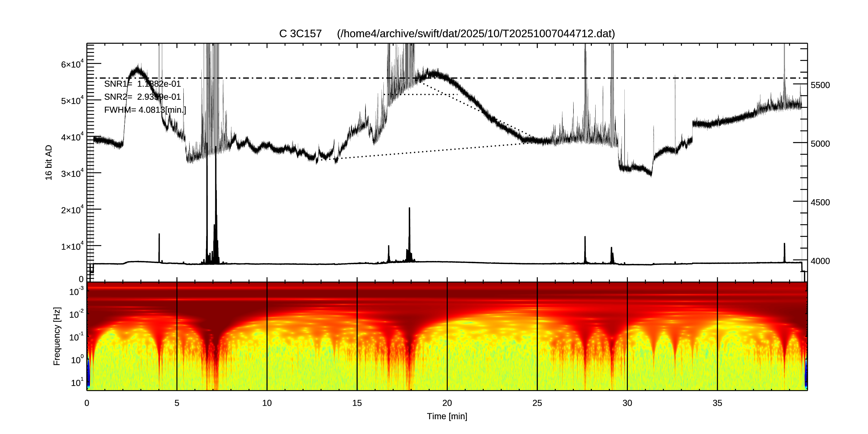The height and width of the screenshot is (434, 868).
Task: Click the Frequency [Hz] axis label
Action: (x=57, y=336)
